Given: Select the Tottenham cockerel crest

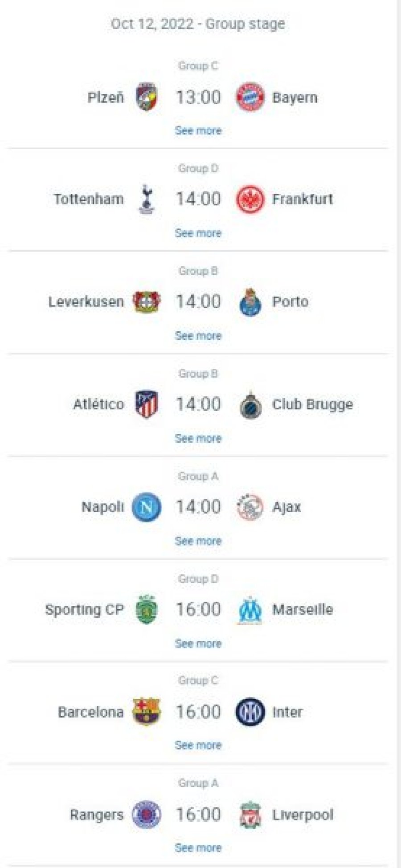Looking at the screenshot, I should [x=147, y=199].
